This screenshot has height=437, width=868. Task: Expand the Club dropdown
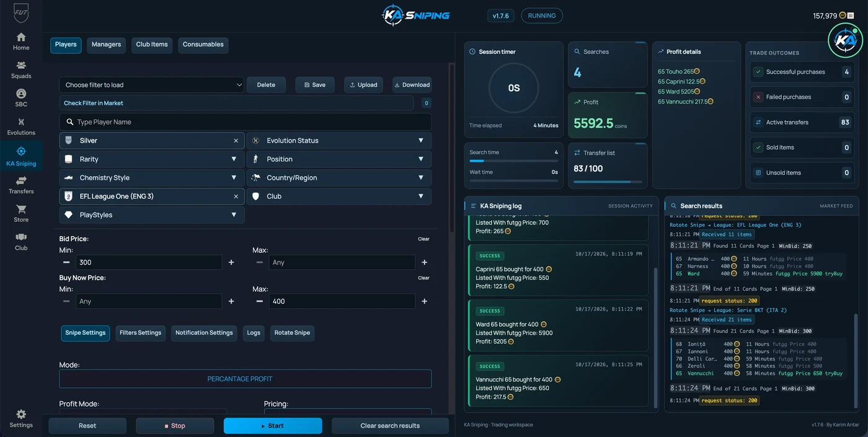[x=339, y=196]
